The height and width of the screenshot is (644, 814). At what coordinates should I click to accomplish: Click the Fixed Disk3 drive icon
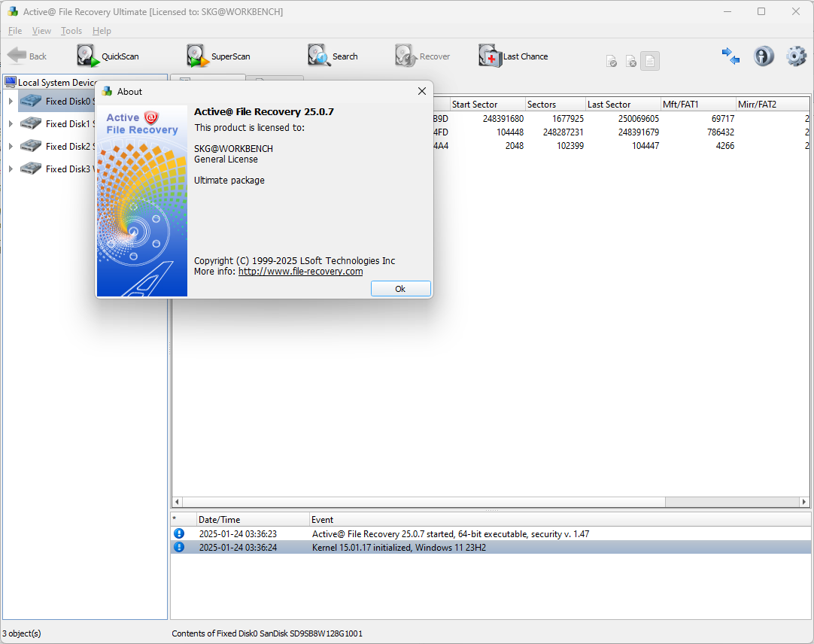[x=31, y=169]
